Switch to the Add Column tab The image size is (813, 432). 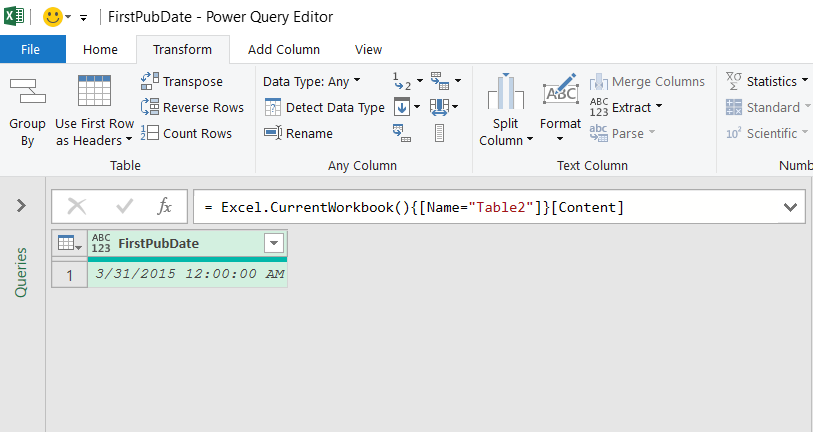(284, 49)
